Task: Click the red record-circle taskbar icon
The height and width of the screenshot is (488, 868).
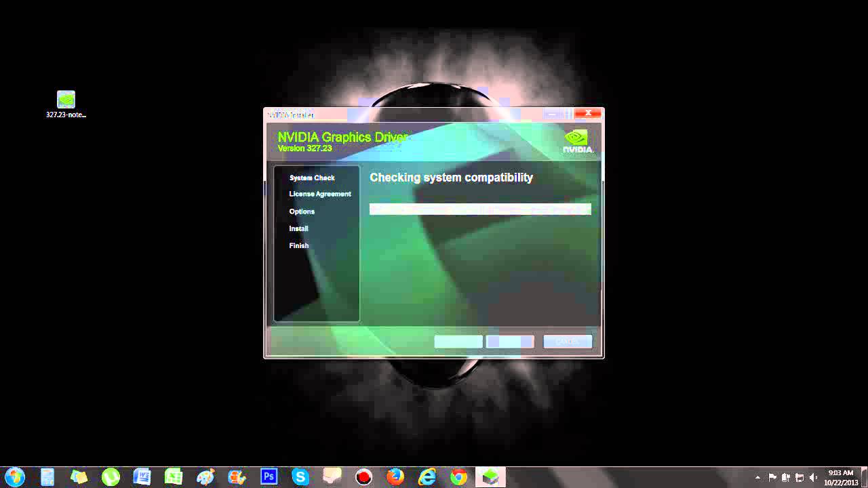Action: click(x=364, y=477)
